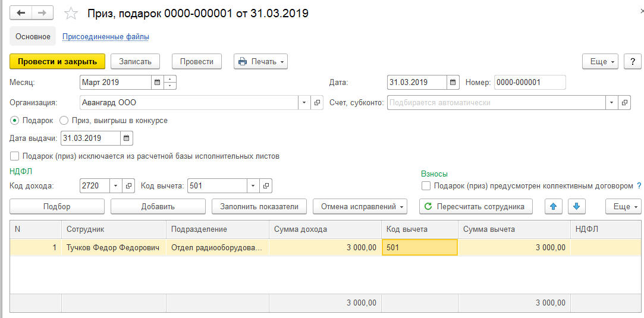The height and width of the screenshot is (318, 644).
Task: Open calendar picker for Дата field
Action: [x=453, y=83]
